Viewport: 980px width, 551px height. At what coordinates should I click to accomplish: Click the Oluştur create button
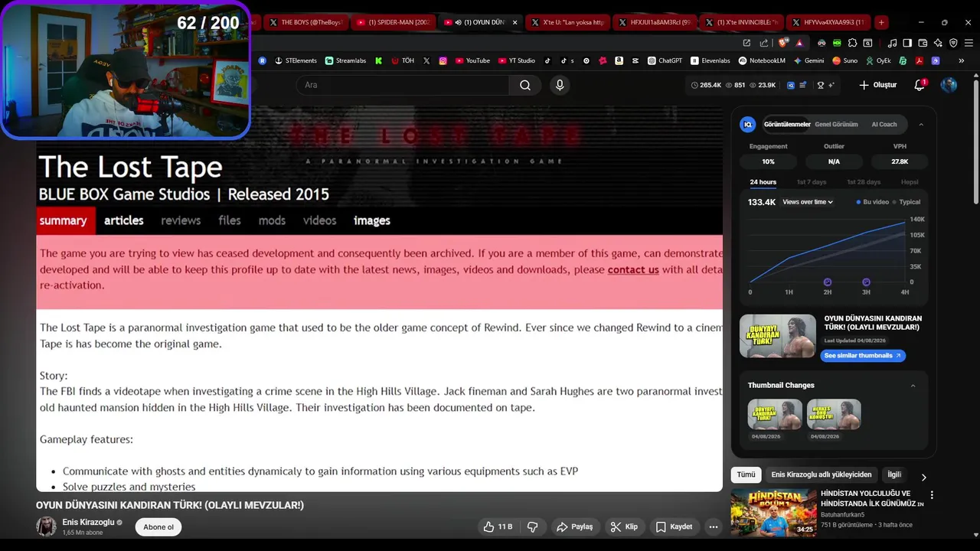click(x=877, y=85)
